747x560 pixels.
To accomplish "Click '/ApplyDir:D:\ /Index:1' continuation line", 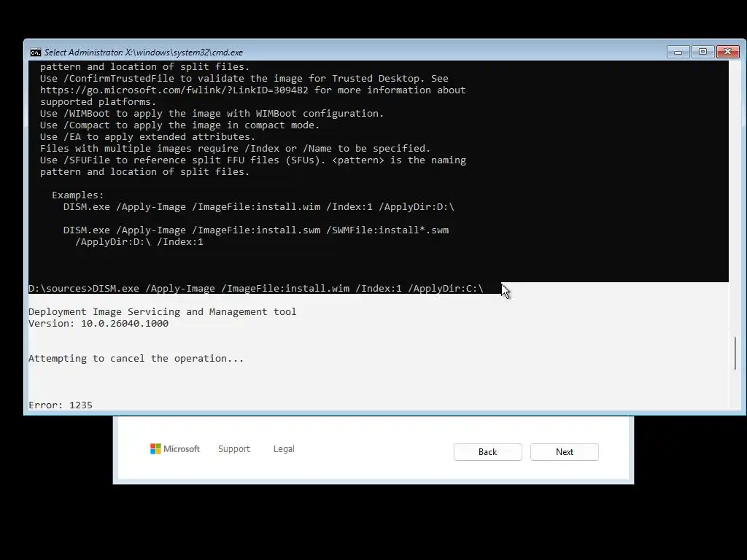I will tap(139, 242).
